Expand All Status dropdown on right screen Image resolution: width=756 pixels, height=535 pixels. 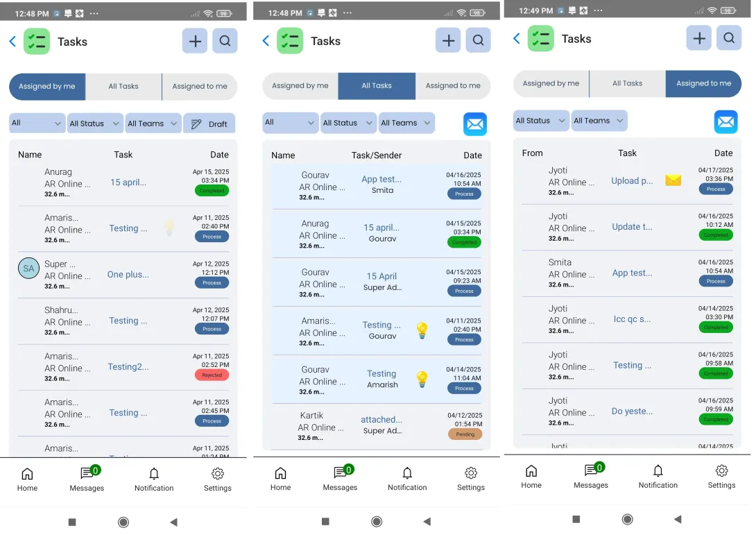[x=541, y=121]
